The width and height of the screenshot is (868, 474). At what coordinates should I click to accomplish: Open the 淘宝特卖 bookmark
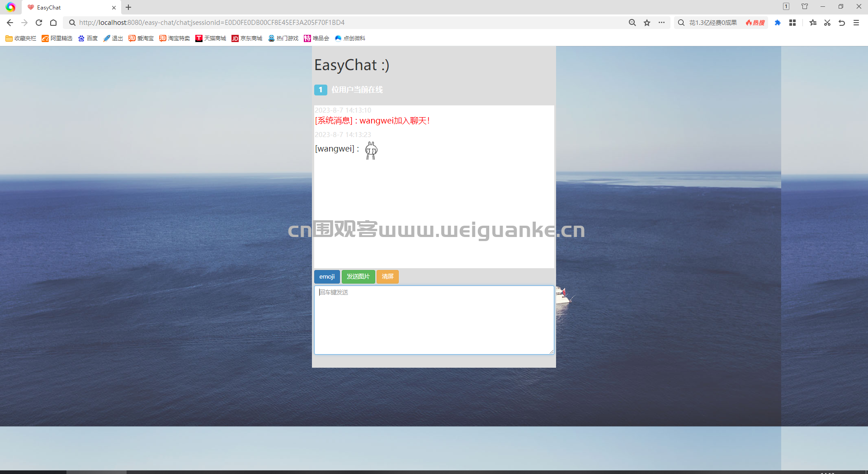[x=175, y=38]
